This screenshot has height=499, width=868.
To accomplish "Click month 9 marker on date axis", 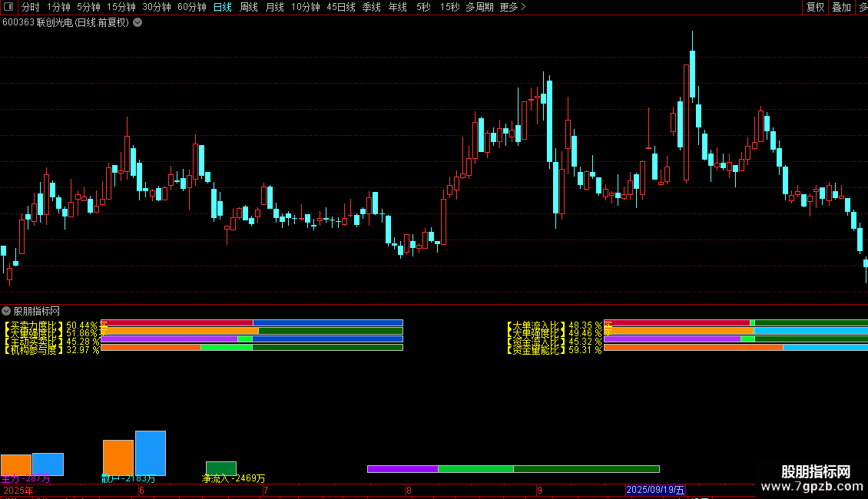I will (539, 491).
